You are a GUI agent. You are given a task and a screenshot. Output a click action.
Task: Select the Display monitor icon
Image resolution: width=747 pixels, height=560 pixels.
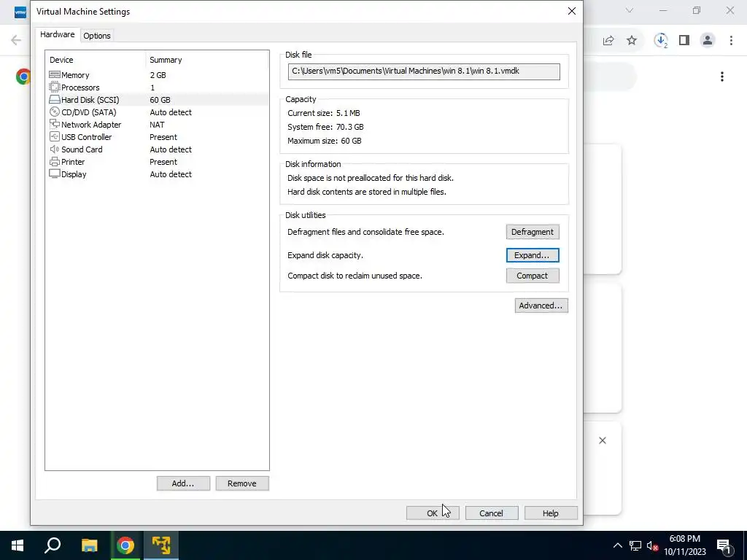pyautogui.click(x=54, y=174)
